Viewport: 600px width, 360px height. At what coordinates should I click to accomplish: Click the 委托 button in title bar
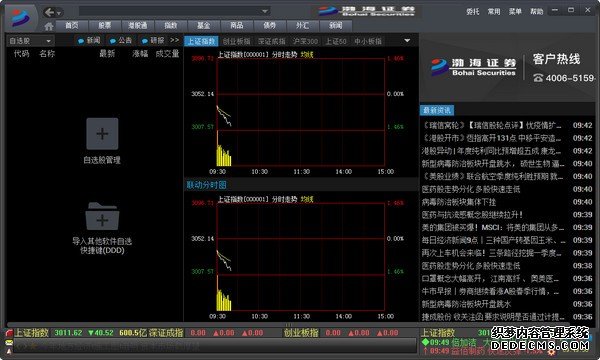[x=473, y=11]
